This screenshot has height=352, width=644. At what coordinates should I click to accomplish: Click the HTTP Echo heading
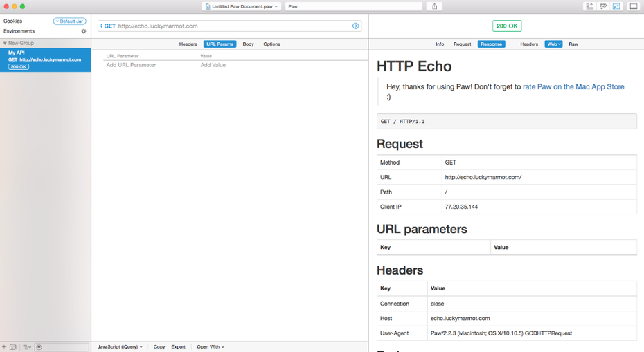coord(414,66)
